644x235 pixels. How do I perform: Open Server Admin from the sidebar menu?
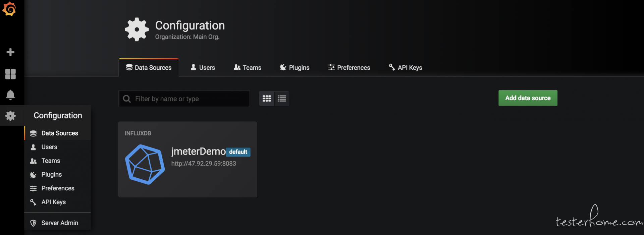[59, 223]
